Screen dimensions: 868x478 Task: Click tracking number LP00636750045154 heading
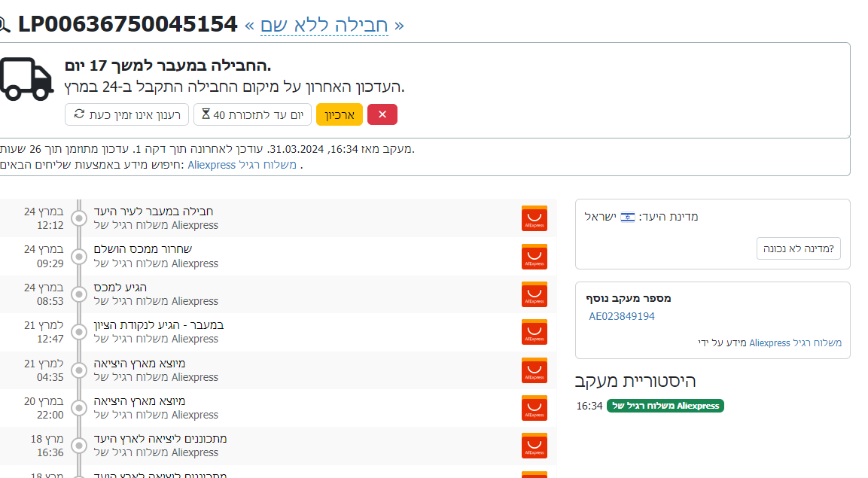(x=128, y=25)
